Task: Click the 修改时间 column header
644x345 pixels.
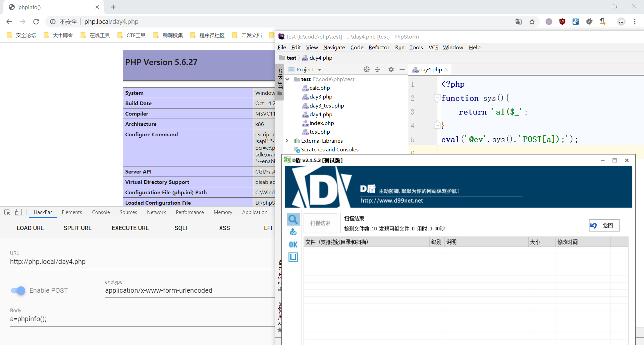Action: [583, 242]
